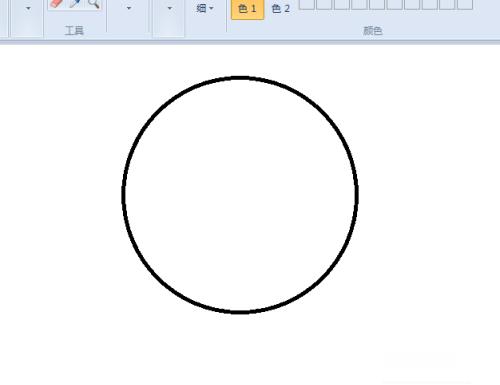The height and width of the screenshot is (385, 500).
Task: Open the Brushes dropdown arrow
Action: (129, 8)
